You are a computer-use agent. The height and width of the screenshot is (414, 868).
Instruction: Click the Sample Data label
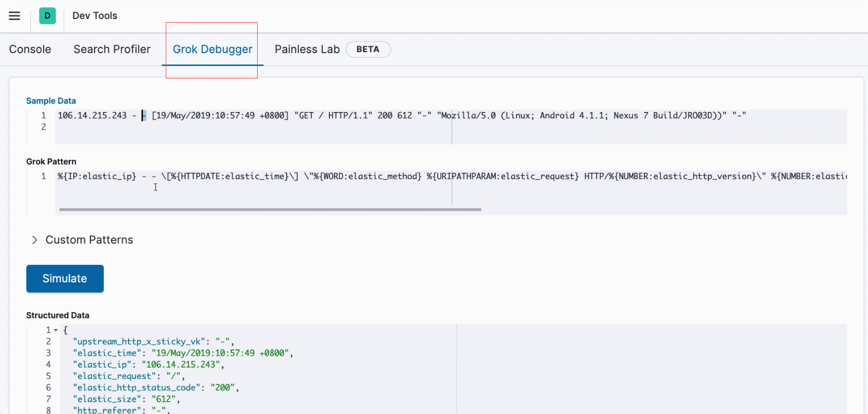(x=51, y=101)
